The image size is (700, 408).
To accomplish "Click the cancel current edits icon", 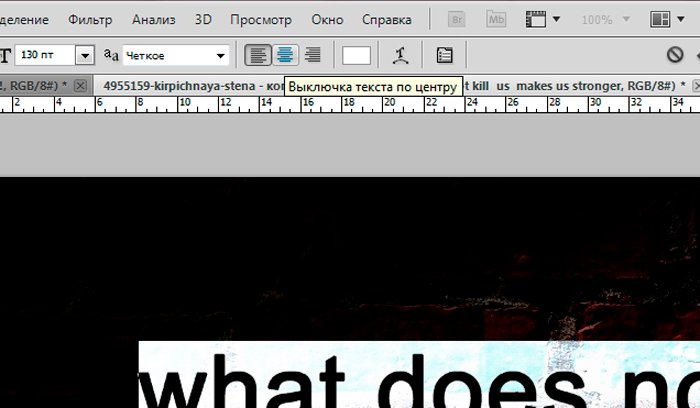I will point(675,56).
